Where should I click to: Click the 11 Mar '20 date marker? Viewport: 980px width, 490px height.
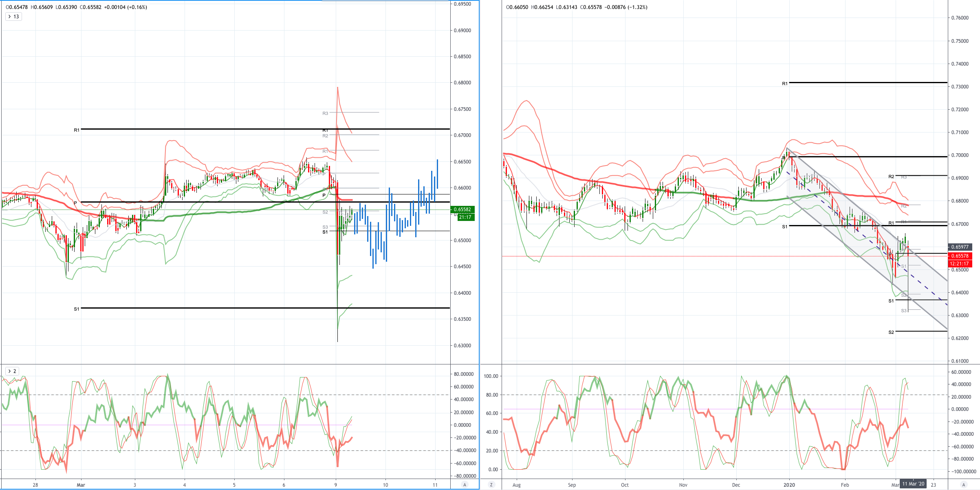[x=913, y=484]
